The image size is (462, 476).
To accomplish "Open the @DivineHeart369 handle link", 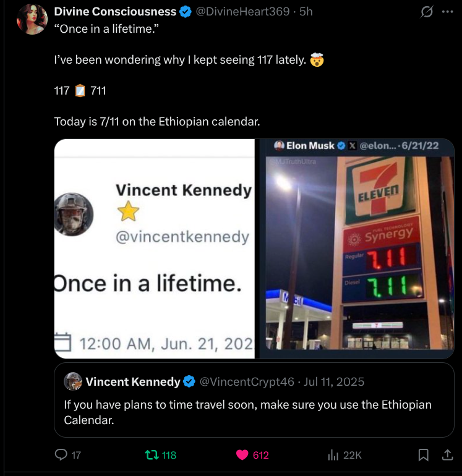I will pyautogui.click(x=242, y=11).
